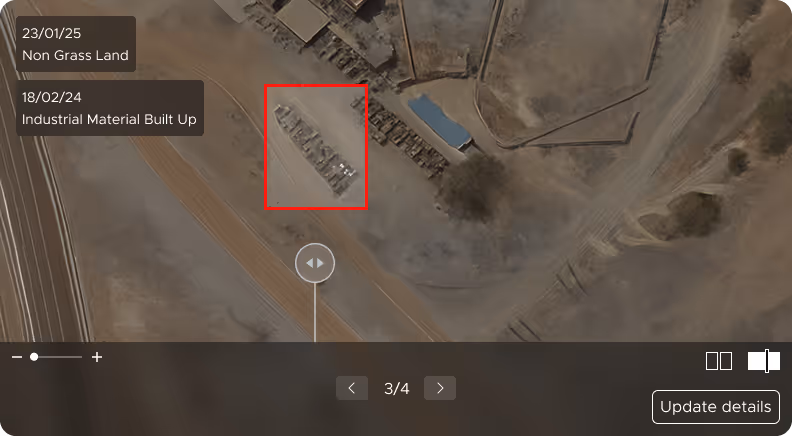Select the Non Grass Land classification label
The width and height of the screenshot is (792, 436).
tap(75, 55)
